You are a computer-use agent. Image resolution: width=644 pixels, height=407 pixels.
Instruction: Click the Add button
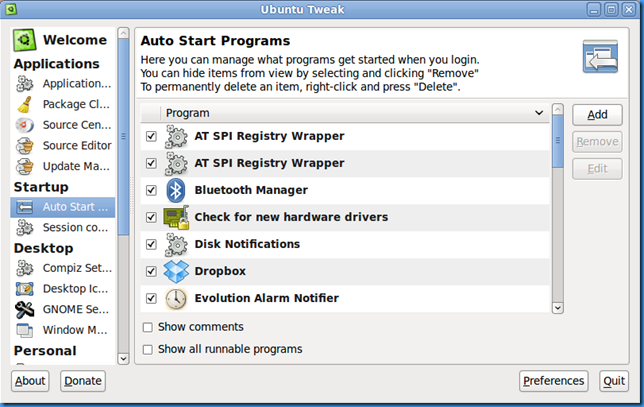597,115
